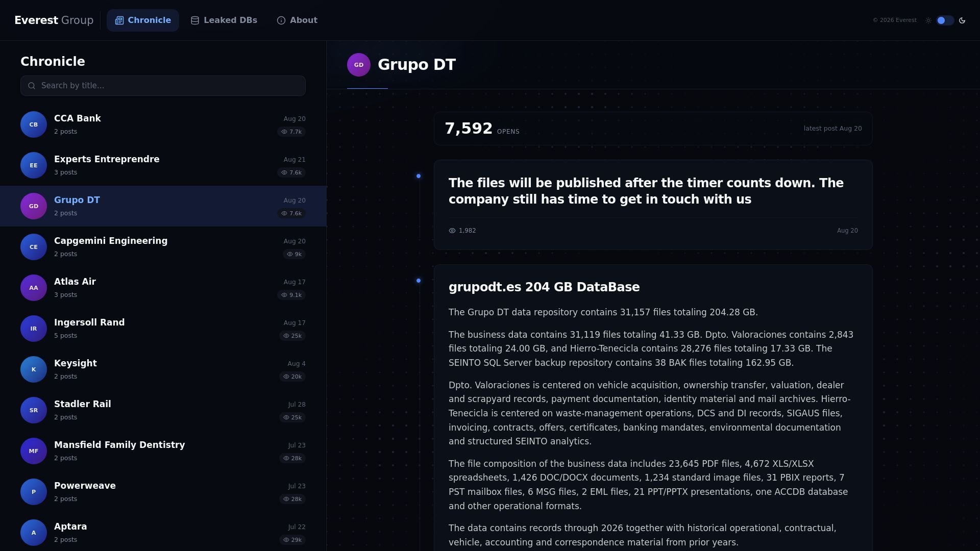The image size is (980, 551).
Task: Click the Jul 22 date on Aptara
Action: (x=297, y=527)
